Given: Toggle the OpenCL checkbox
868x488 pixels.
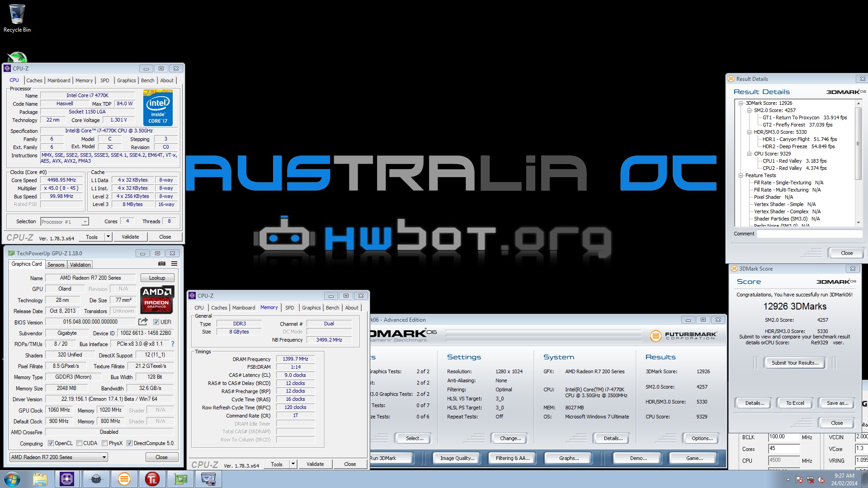Looking at the screenshot, I should tap(51, 443).
